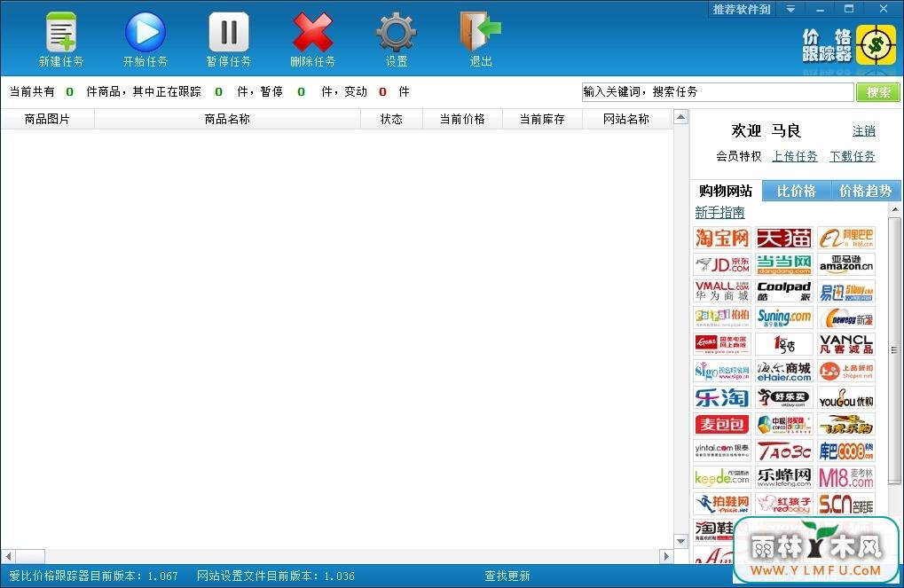Open the 新手指南 beginner guide link
This screenshot has height=588, width=904.
(x=719, y=213)
